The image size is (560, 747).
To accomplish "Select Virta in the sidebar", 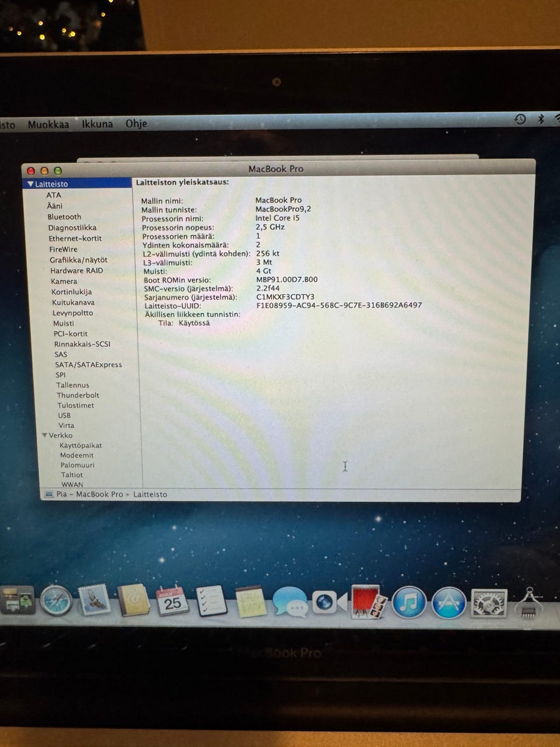I will [66, 425].
